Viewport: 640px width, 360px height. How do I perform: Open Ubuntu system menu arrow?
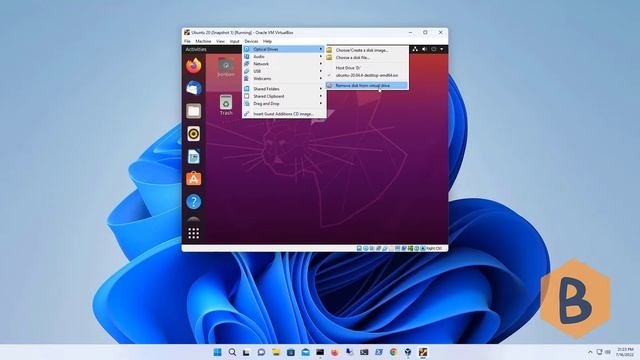tap(442, 49)
